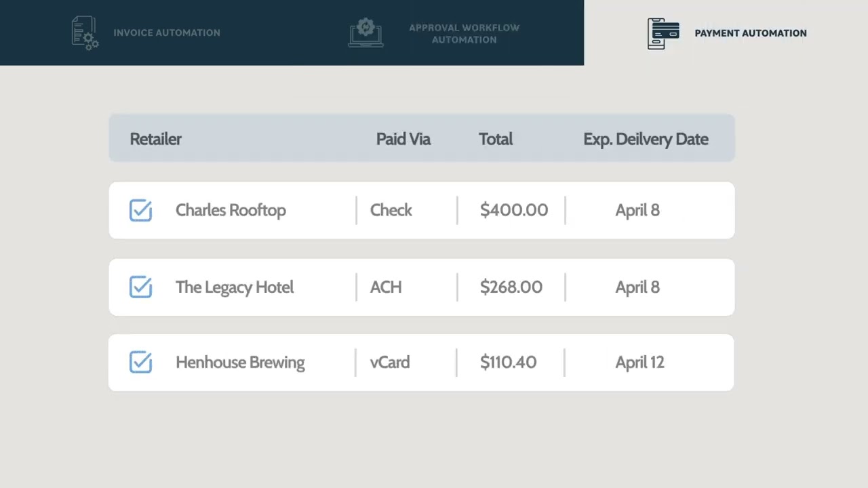868x488 pixels.
Task: Select the ACH payment method cell
Action: coord(386,287)
